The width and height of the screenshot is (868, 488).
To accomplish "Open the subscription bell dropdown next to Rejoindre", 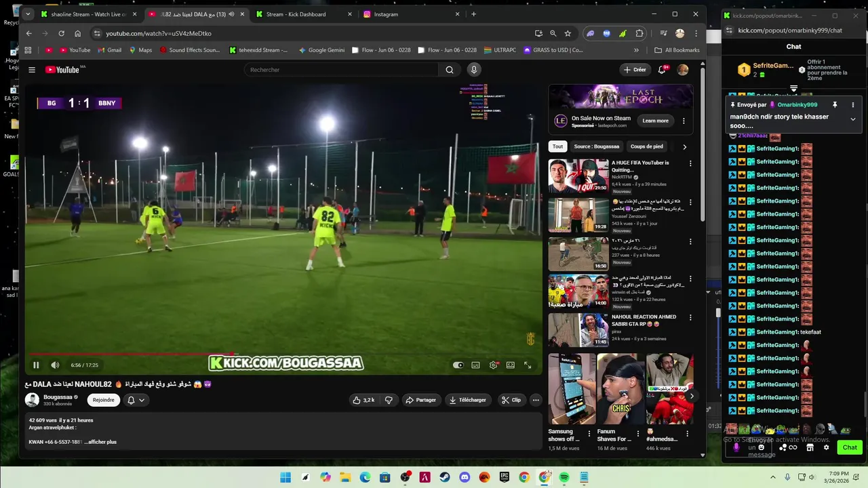I will (x=136, y=400).
